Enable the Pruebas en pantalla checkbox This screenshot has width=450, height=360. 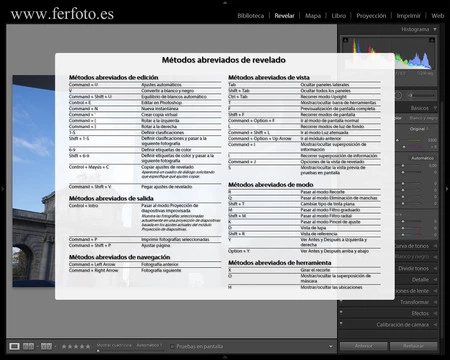172,347
